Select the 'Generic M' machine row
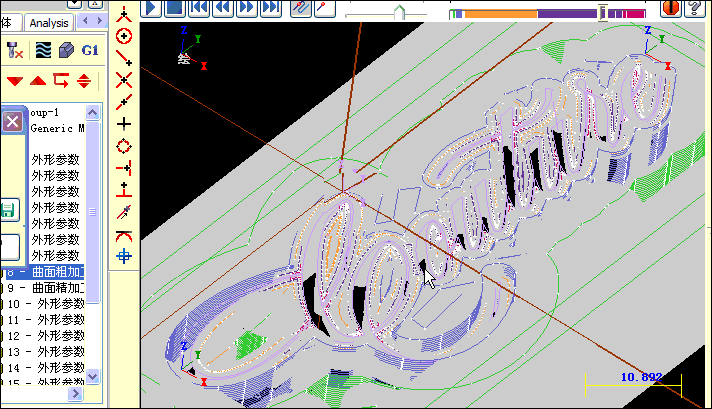 (57, 128)
